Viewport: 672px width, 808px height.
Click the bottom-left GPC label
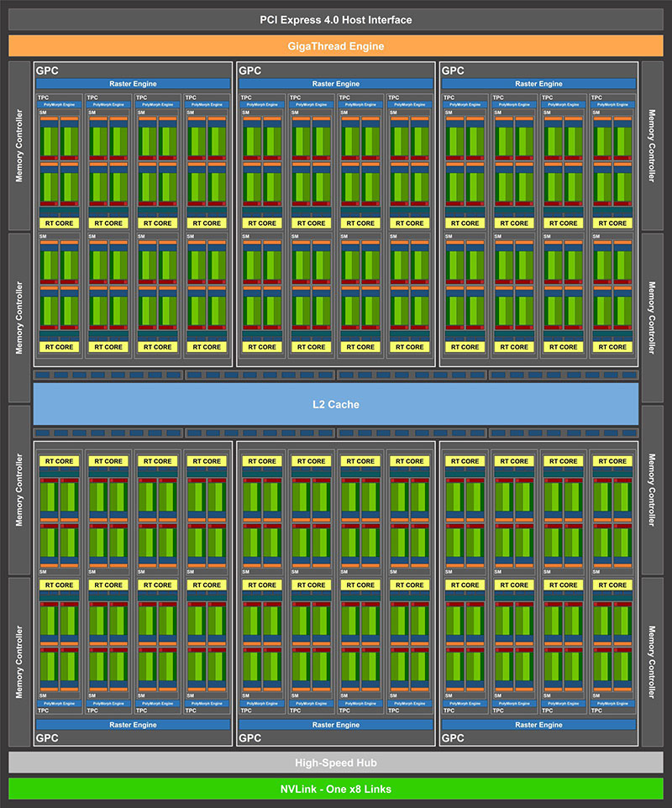(x=48, y=738)
